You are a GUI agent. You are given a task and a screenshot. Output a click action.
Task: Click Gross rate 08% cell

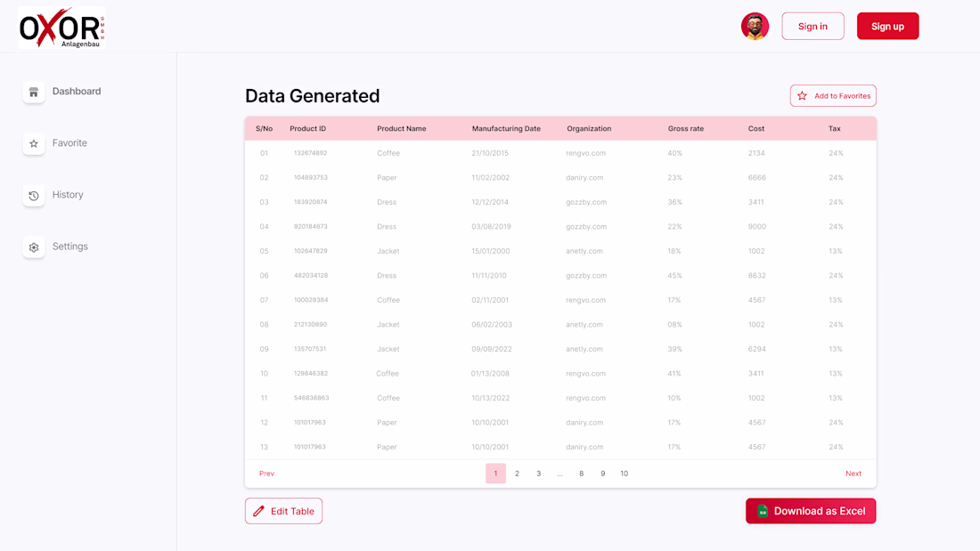(x=674, y=325)
